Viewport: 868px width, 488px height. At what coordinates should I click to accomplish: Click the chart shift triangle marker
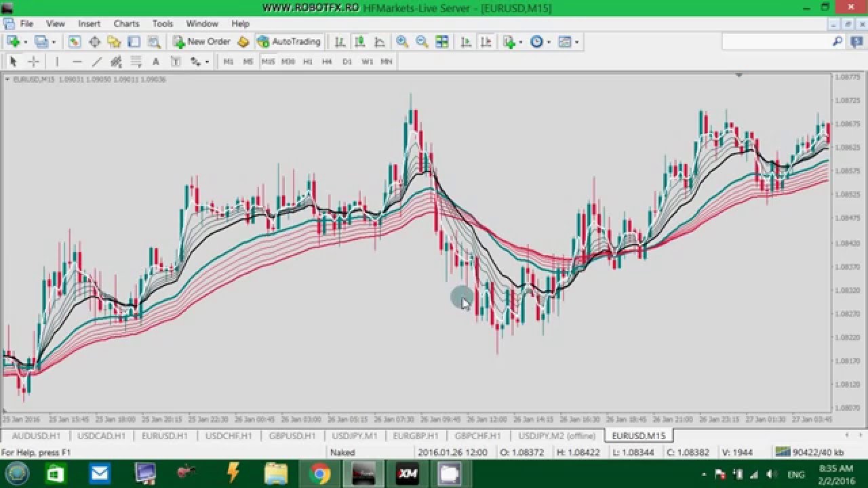738,75
